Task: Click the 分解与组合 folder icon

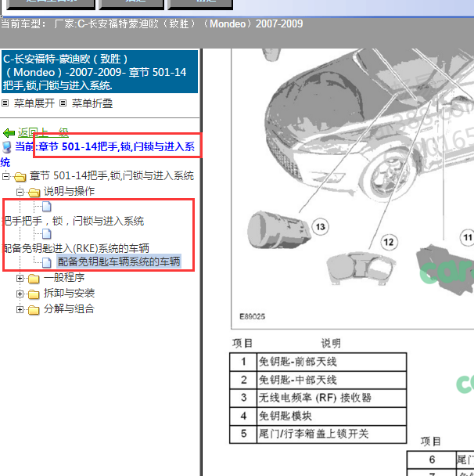Action: 34,310
